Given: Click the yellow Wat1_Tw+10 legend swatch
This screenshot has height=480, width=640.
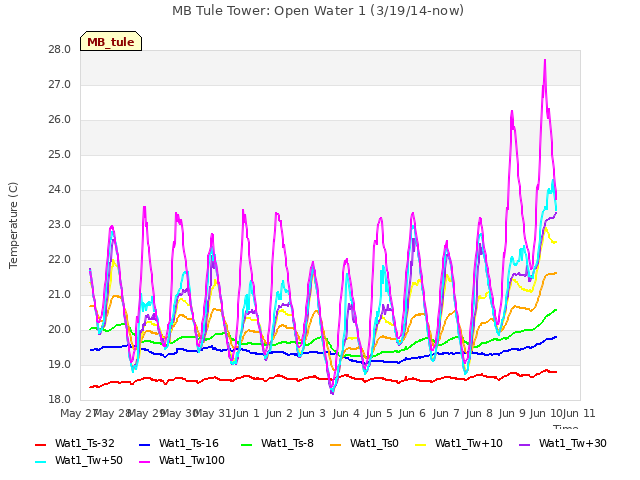Looking at the screenshot, I should pyautogui.click(x=421, y=444).
